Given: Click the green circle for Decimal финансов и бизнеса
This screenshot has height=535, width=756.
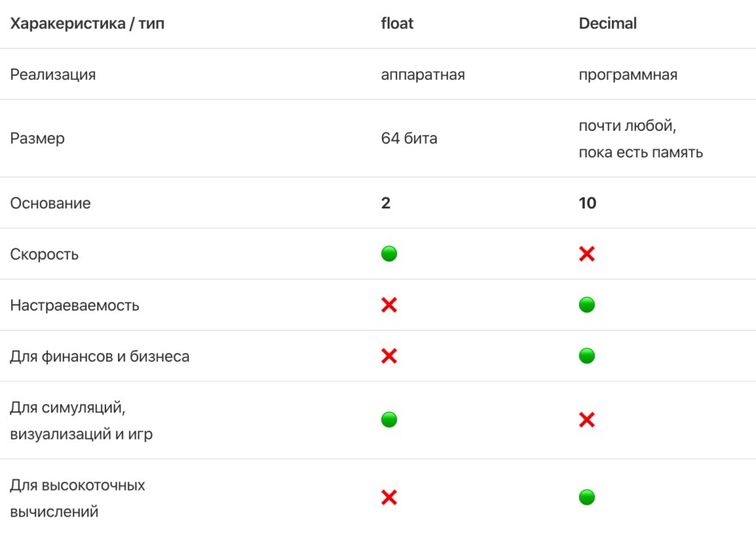Looking at the screenshot, I should pos(587,356).
